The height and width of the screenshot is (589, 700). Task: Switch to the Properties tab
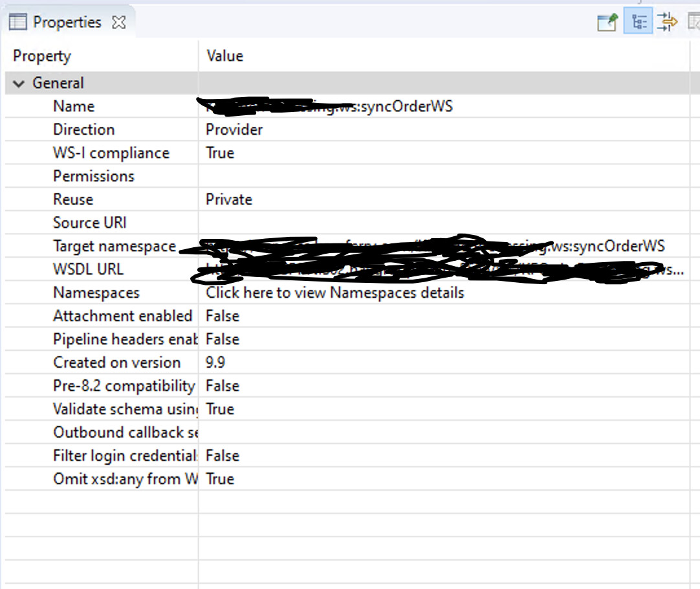click(x=67, y=21)
